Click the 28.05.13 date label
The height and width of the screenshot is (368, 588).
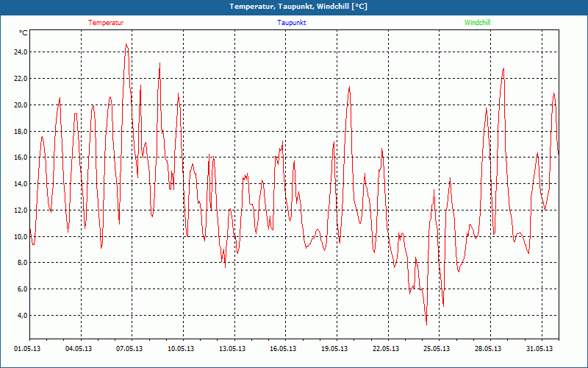point(488,349)
